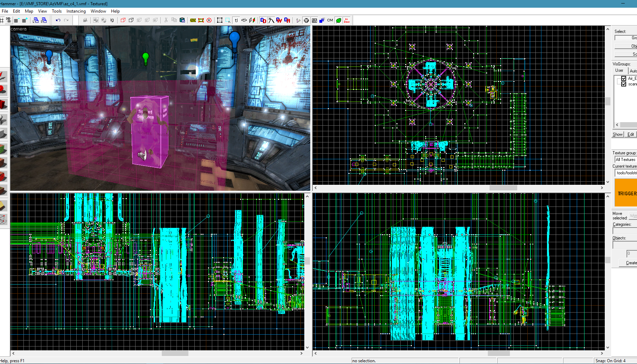Viewport: 637px width, 364px height.
Task: Click the Edit visgroups button
Action: coord(631,134)
